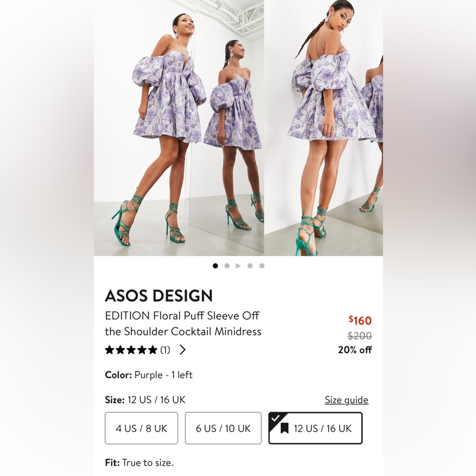Click the product title Floral Puff Sleeve

pyautogui.click(x=183, y=324)
